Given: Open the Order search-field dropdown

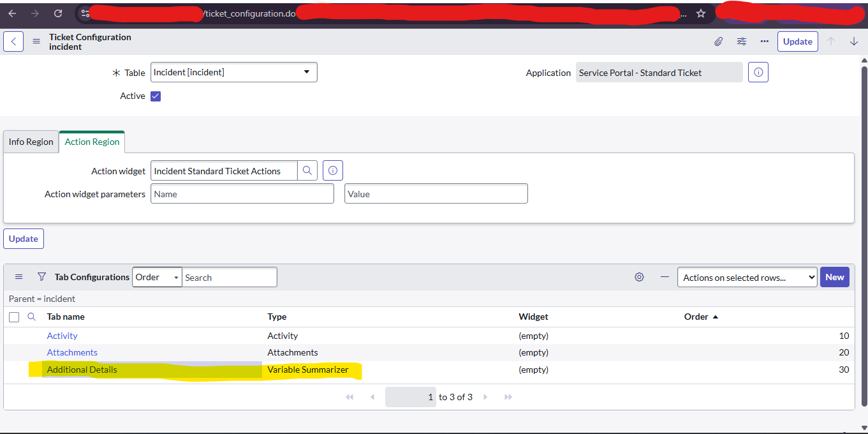Looking at the screenshot, I should [x=157, y=277].
